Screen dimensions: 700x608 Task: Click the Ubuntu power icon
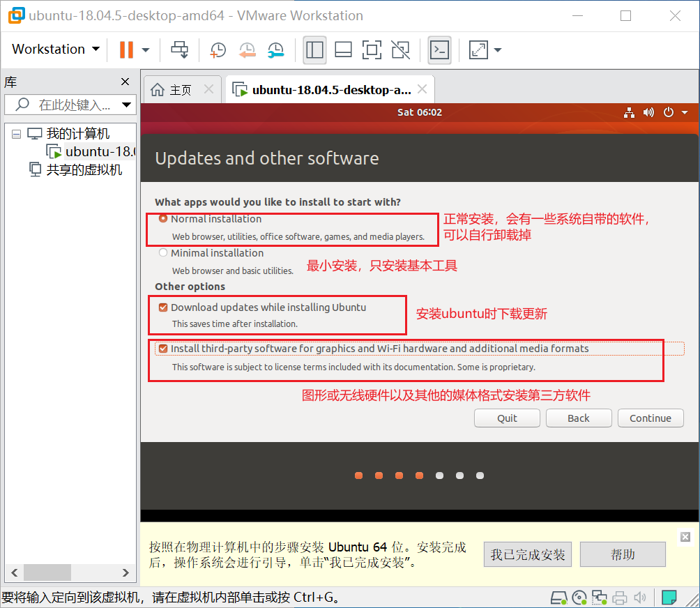click(x=669, y=112)
